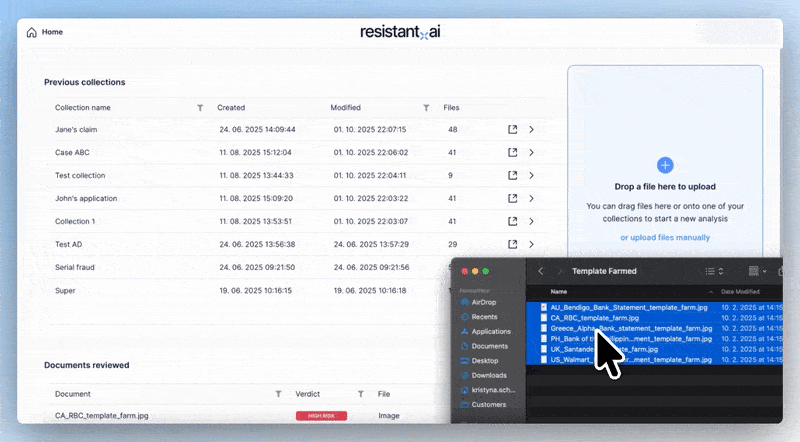Click the 'or upload files manually' link
This screenshot has width=800, height=442.
(x=665, y=238)
